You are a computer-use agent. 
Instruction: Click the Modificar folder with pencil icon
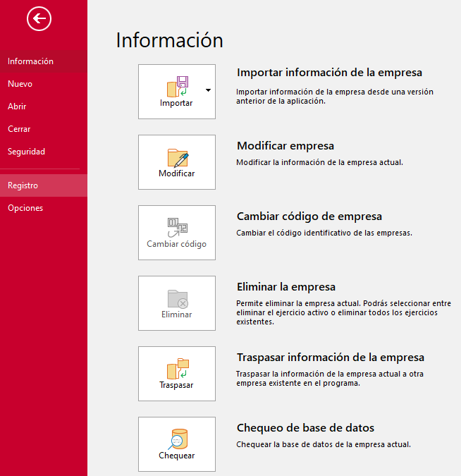coord(177,157)
